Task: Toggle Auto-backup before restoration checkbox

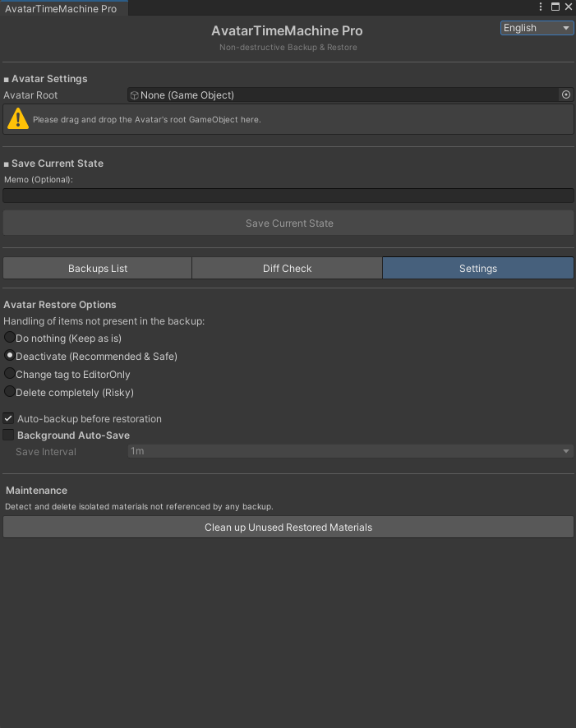Action: click(x=8, y=418)
